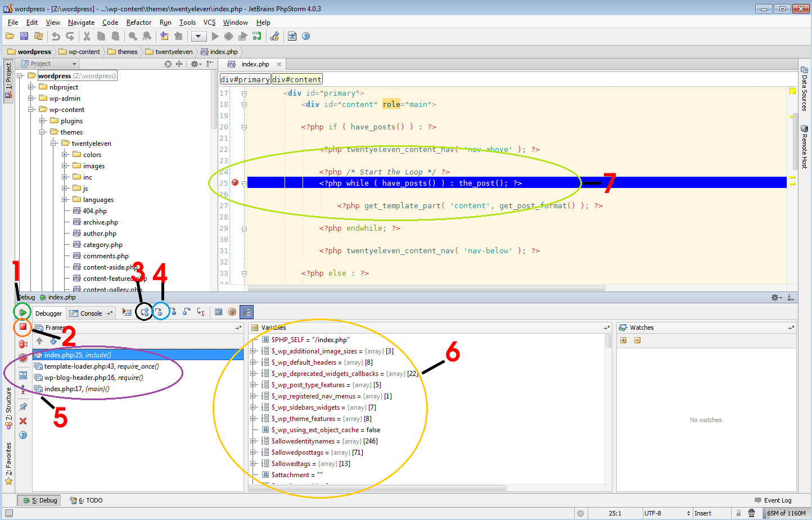Click the Restore Layout icon in debug sidebar
Viewport: 812px width, 520px height.
pyautogui.click(x=23, y=375)
